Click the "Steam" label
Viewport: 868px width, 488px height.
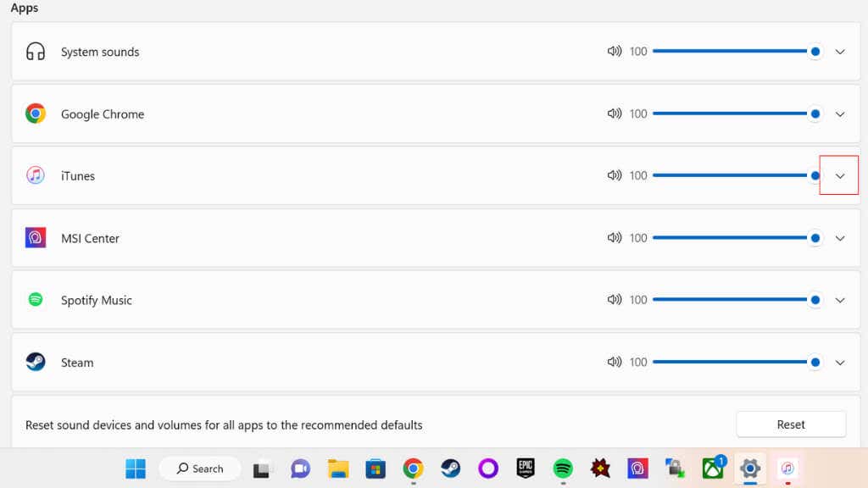coord(77,363)
